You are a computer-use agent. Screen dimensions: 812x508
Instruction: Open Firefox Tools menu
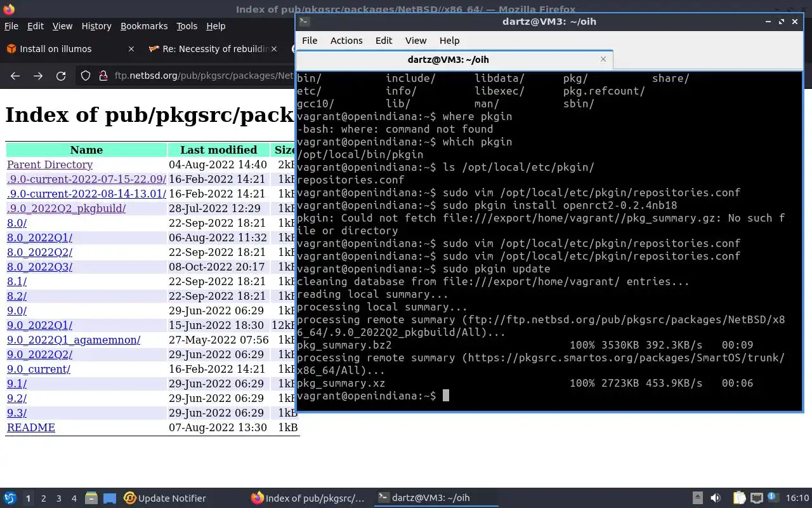click(187, 26)
